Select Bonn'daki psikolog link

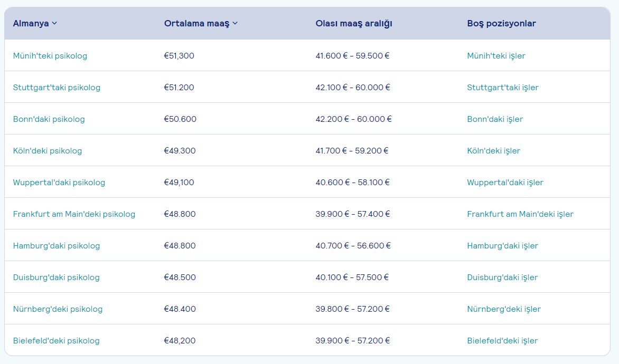pyautogui.click(x=49, y=119)
